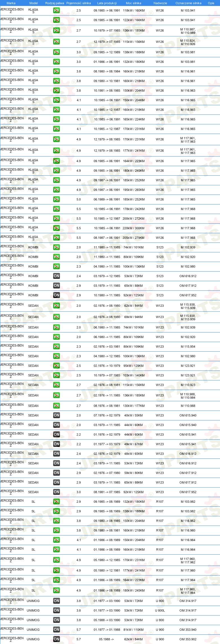Select the power cell 48kW / 65KM
Image resolution: width=220 pixels, height=644 pixels.
134,454
